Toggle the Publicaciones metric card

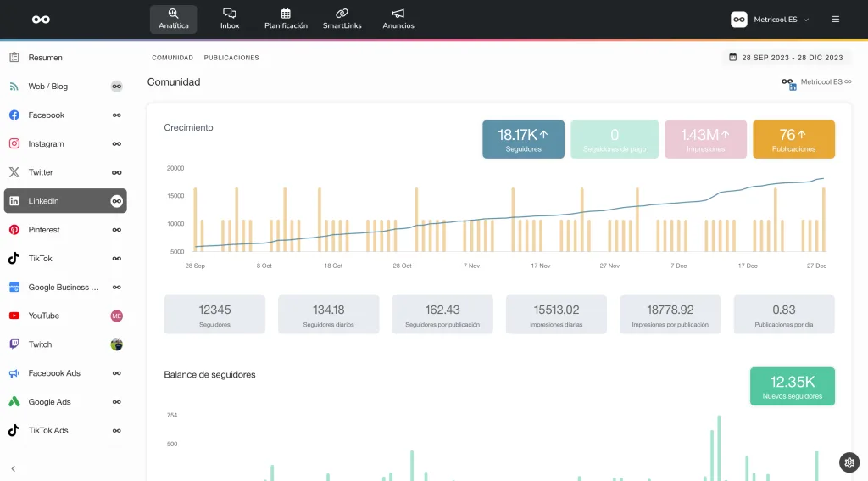(x=793, y=139)
